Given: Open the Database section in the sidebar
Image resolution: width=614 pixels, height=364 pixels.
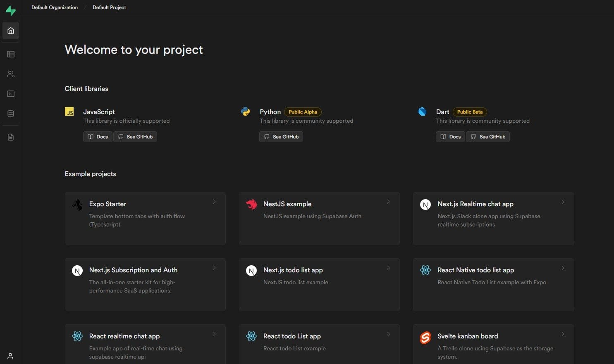Looking at the screenshot, I should tap(10, 113).
